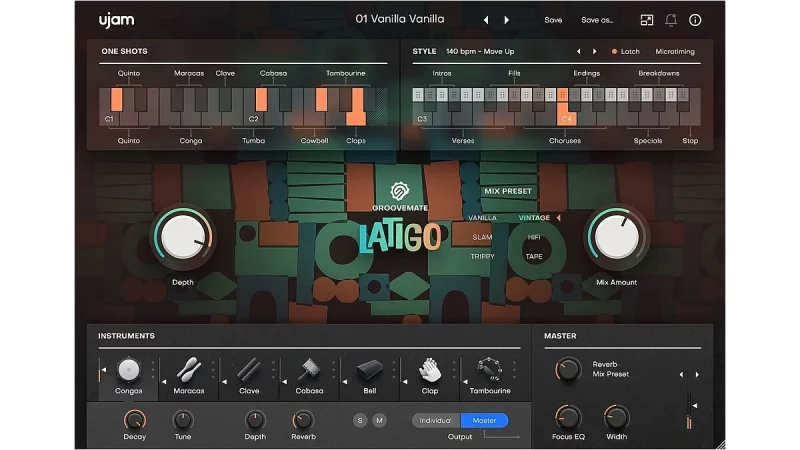The height and width of the screenshot is (450, 800).
Task: Choose the TRIPPY mix preset
Action: [482, 257]
